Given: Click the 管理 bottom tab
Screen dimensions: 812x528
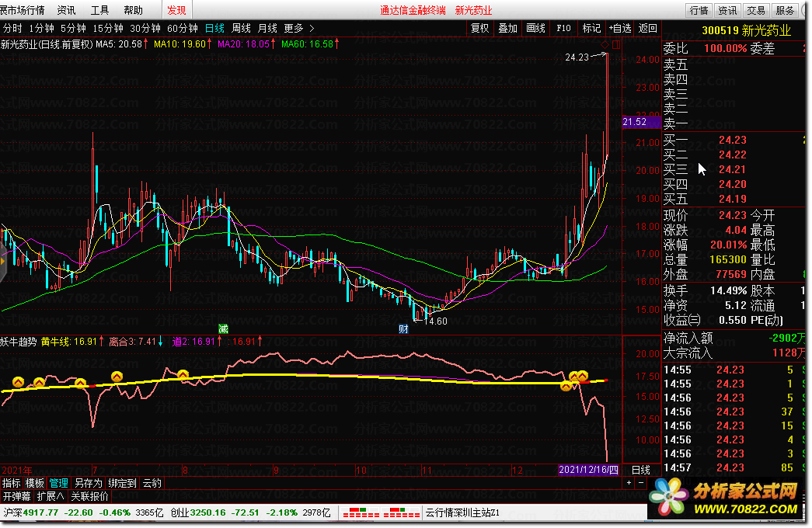Looking at the screenshot, I should pos(58,483).
